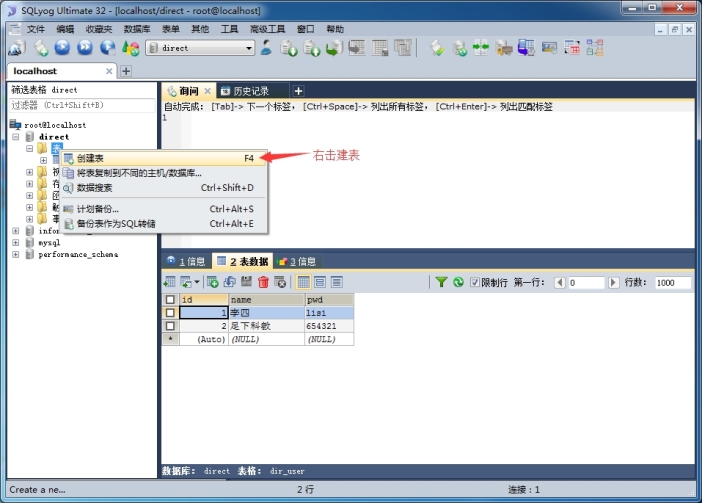702x503 pixels.
Task: Check the select-all header checkbox
Action: tap(170, 299)
